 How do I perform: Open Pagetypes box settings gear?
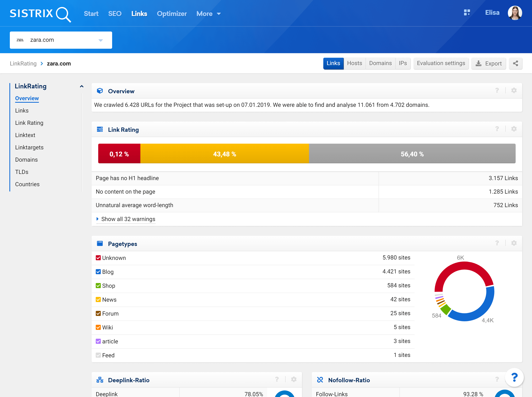pyautogui.click(x=514, y=243)
